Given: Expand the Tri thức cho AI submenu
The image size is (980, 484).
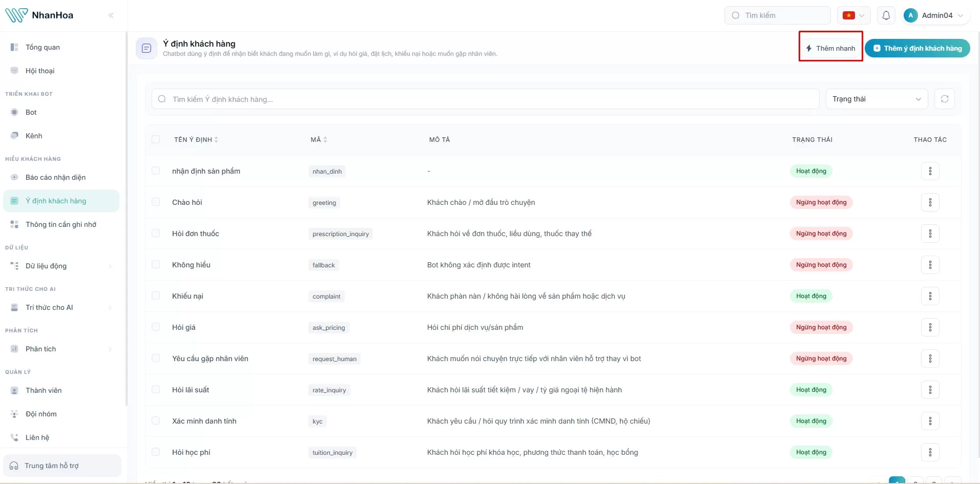Looking at the screenshot, I should 61,307.
